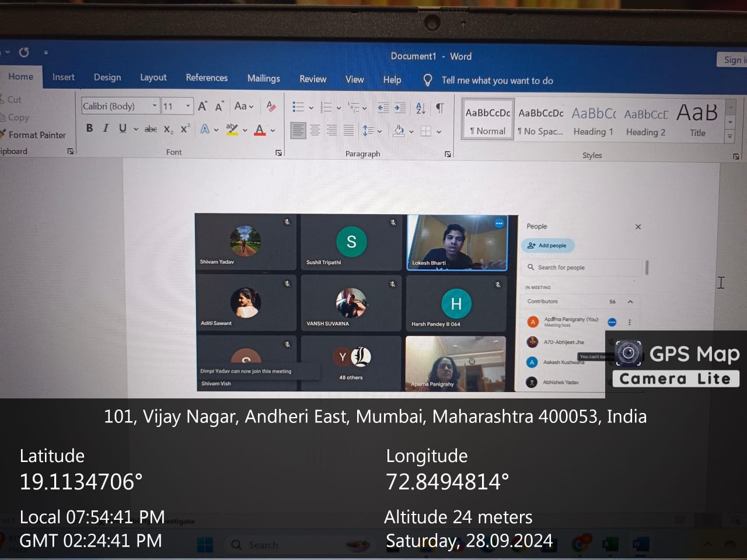Toggle Show/Hide paragraph marks
The height and width of the screenshot is (560, 747).
pyautogui.click(x=440, y=108)
